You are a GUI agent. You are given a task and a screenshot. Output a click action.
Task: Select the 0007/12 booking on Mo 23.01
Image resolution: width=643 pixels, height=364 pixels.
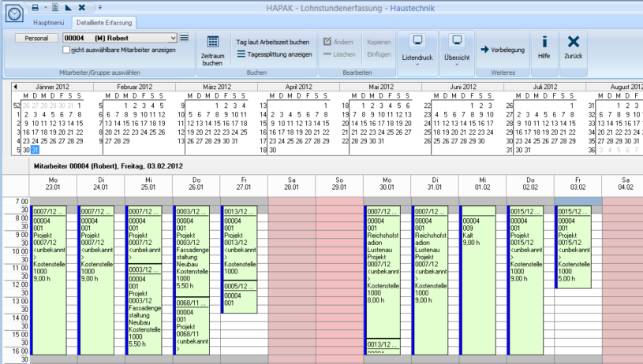(x=48, y=280)
